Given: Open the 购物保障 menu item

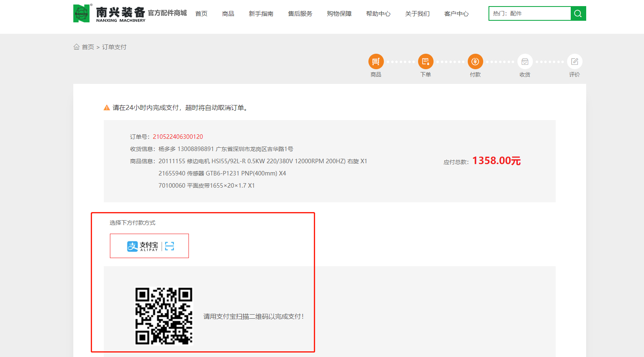Looking at the screenshot, I should click(339, 14).
